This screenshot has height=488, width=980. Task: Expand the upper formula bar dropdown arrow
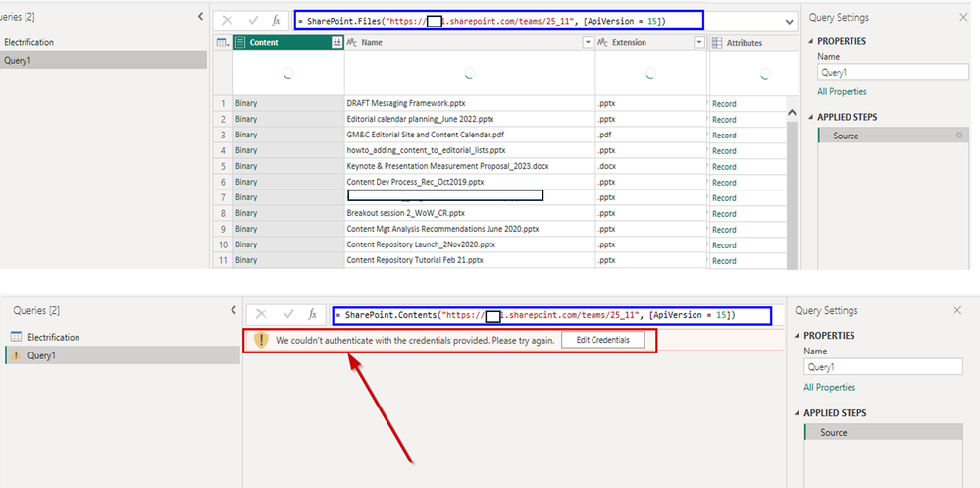788,22
